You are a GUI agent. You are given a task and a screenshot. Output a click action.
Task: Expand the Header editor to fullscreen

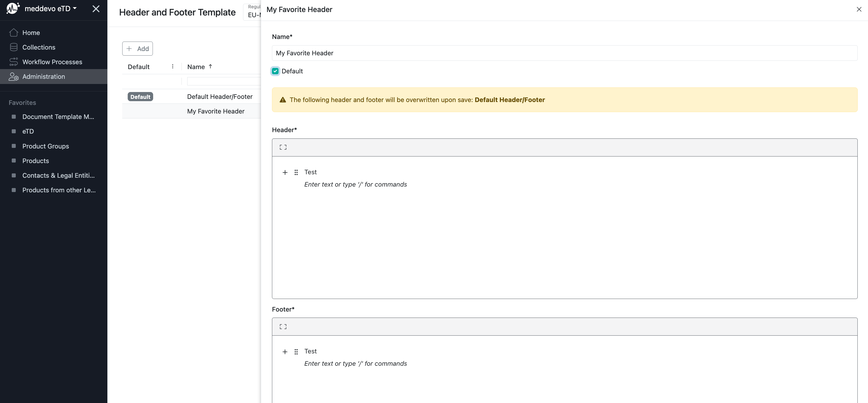pos(283,147)
